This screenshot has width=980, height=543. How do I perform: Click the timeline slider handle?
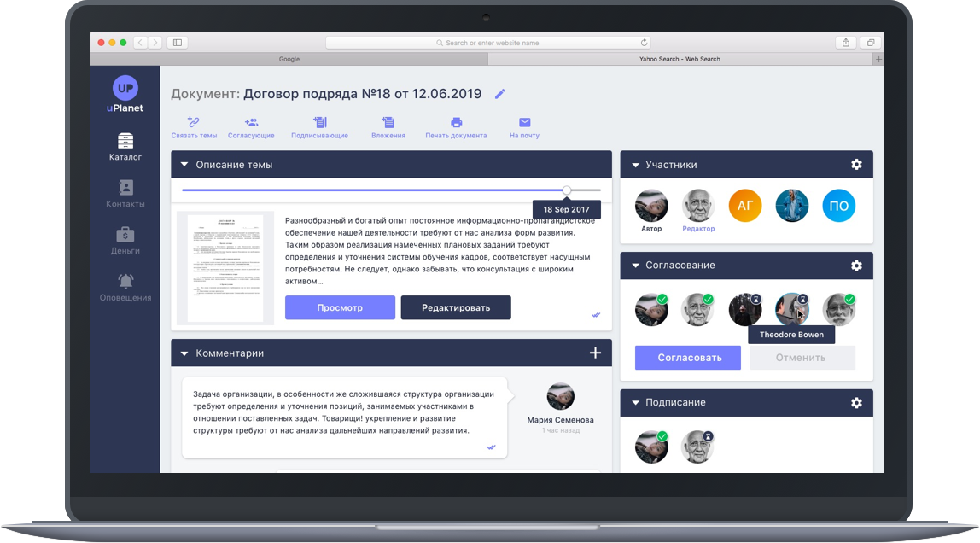pos(567,190)
